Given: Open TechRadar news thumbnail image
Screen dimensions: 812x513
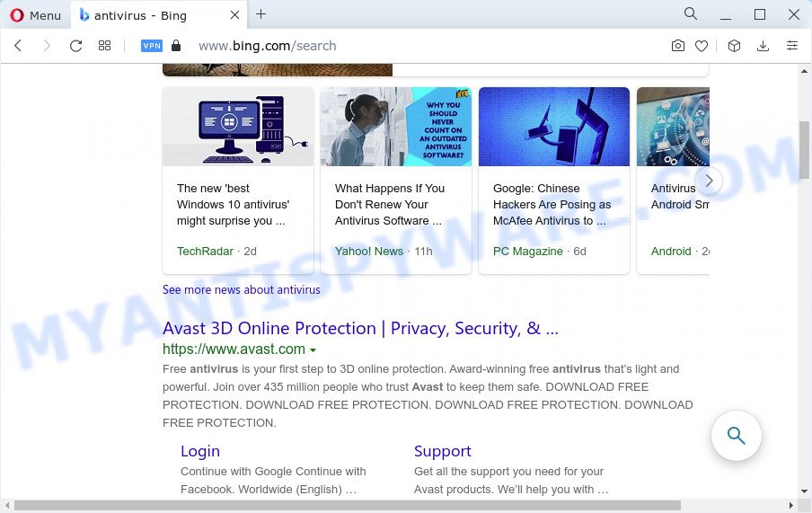Looking at the screenshot, I should coord(238,127).
